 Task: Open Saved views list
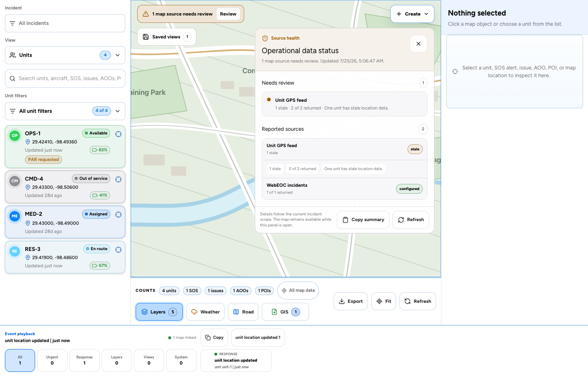click(167, 37)
